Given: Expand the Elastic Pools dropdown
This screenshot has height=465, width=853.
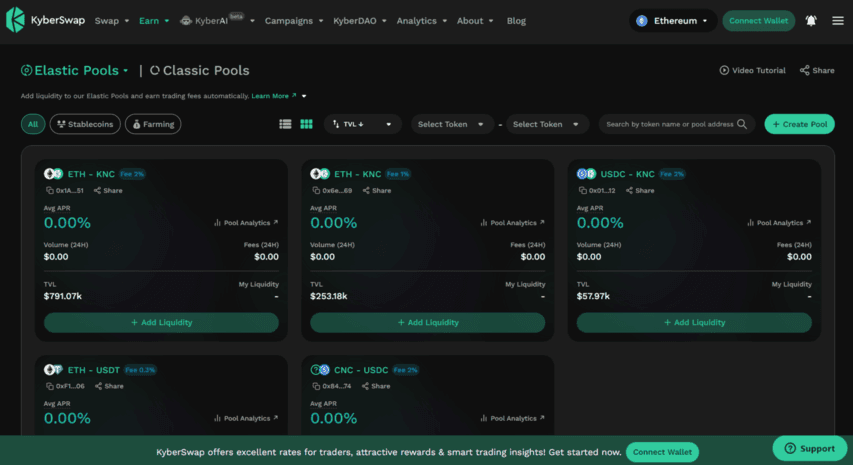Looking at the screenshot, I should tap(126, 71).
